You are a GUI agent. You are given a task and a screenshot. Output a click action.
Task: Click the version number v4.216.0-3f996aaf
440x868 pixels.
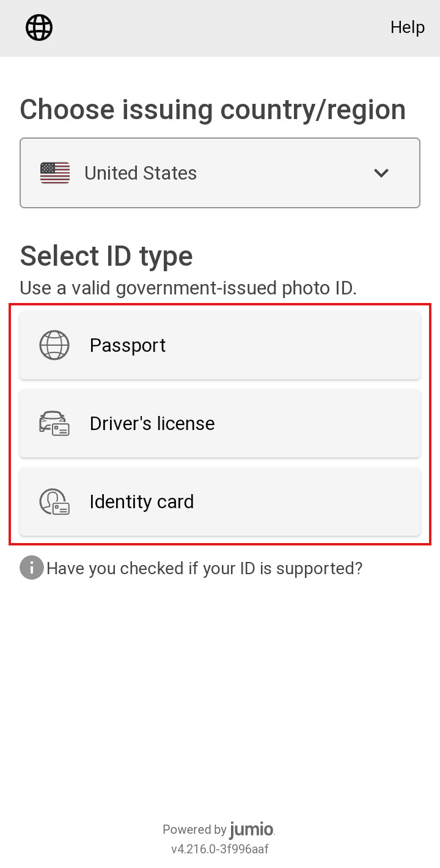219,849
